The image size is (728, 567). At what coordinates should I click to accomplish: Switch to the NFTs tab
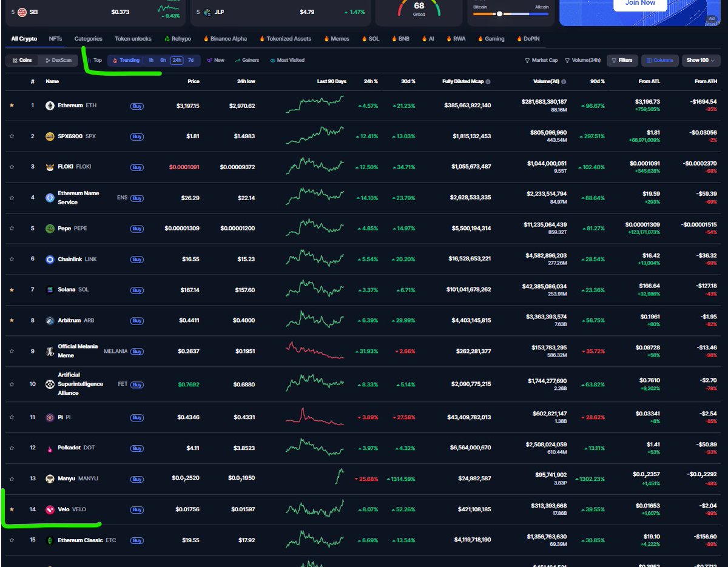click(56, 39)
